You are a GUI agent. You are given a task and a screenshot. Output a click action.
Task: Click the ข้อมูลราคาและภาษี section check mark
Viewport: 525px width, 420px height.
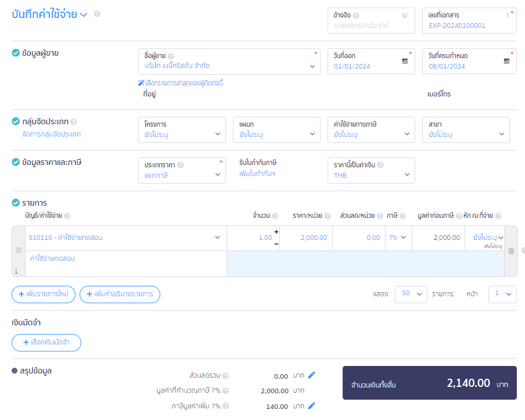tap(16, 162)
